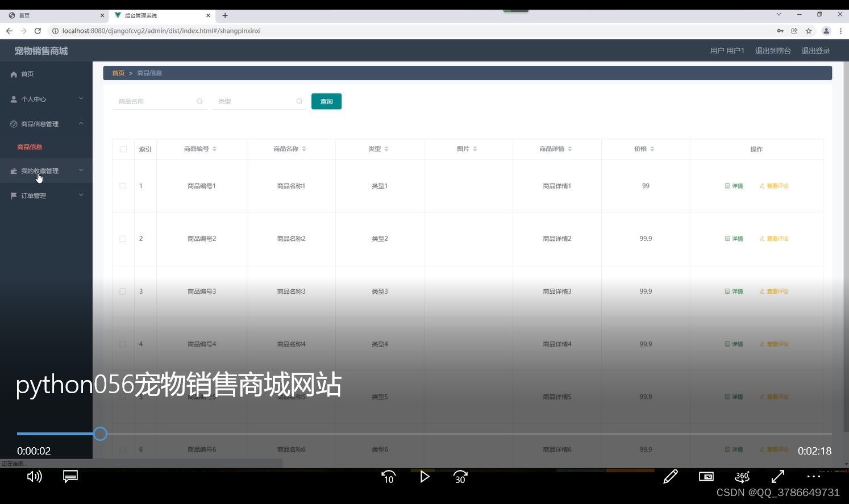
Task: Click the person icon beside 个人中心
Action: click(14, 99)
